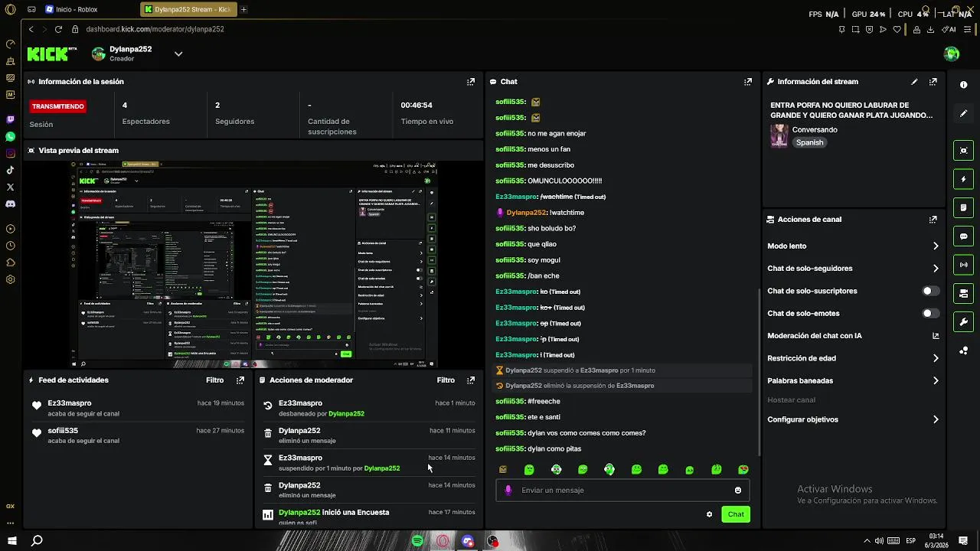This screenshot has width=980, height=551.
Task: Toggle Chat de solo-emotes switch
Action: tap(930, 313)
